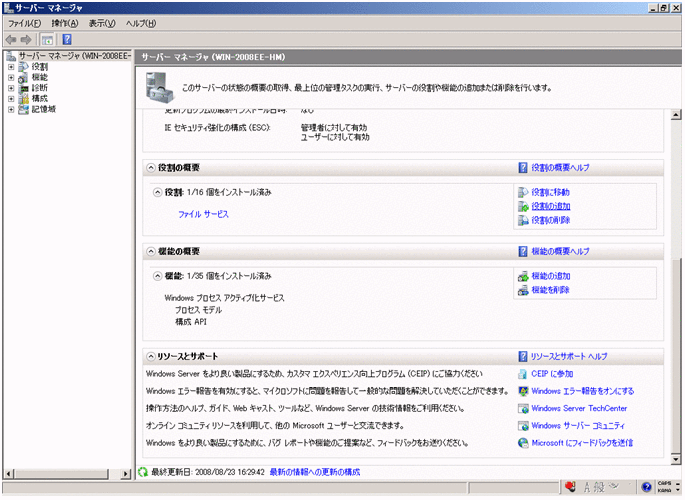
Task: Click the 役割の追加 link
Action: 551,207
